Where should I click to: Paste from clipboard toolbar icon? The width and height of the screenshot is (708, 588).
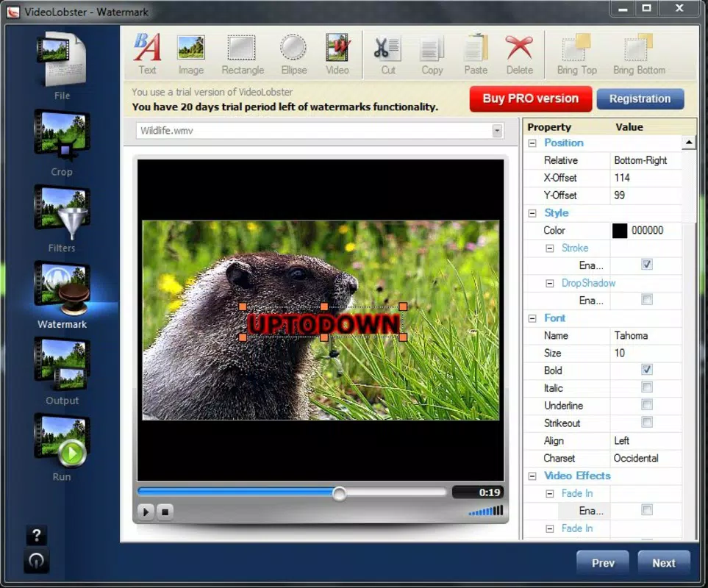click(476, 54)
